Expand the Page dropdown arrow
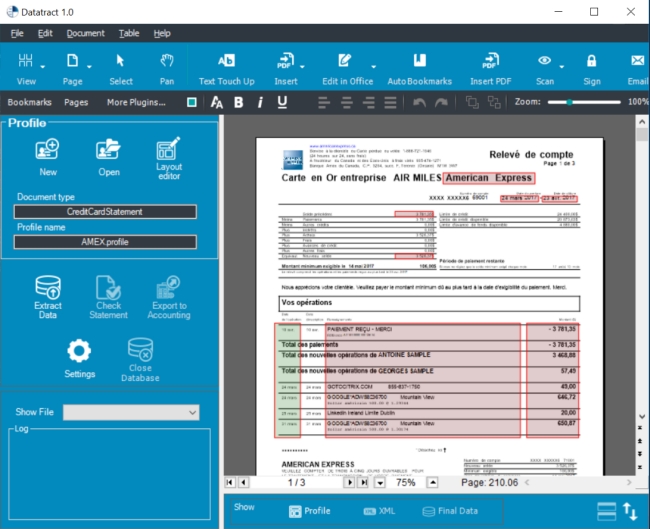 (89, 67)
